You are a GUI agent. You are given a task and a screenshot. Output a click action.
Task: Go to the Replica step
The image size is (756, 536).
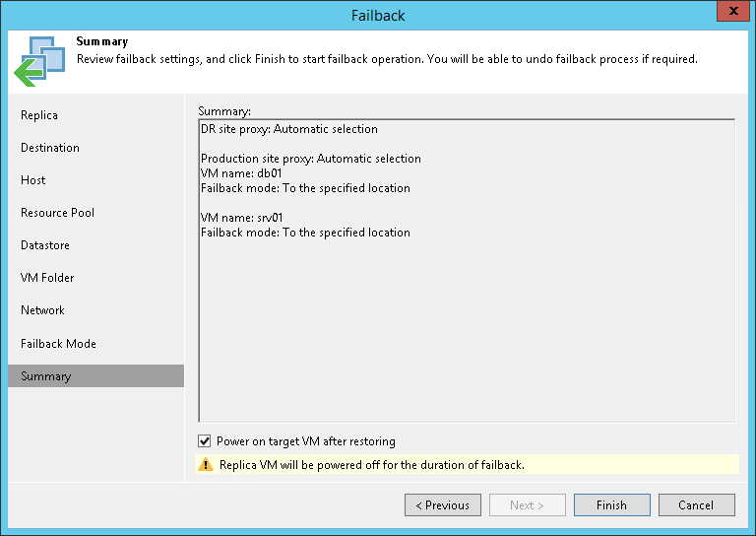click(x=39, y=115)
